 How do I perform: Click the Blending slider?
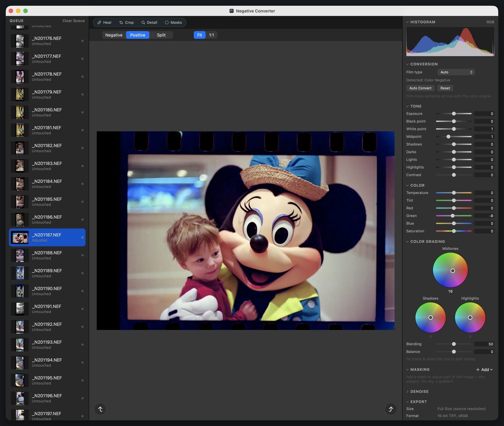(x=454, y=344)
